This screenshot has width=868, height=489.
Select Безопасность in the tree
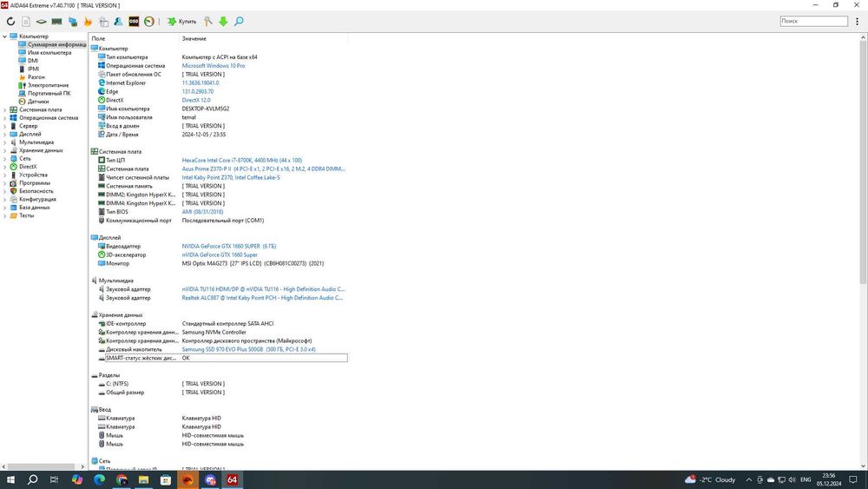[x=36, y=191]
